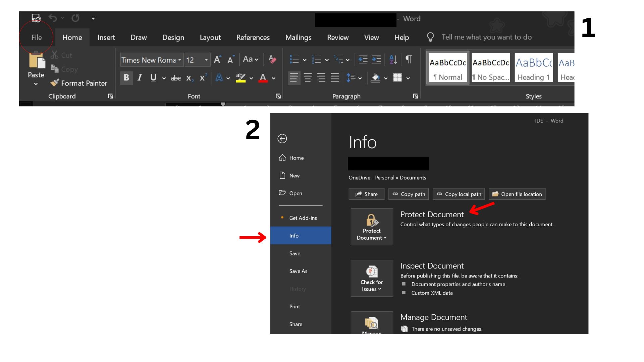Show paragraph marks with pilcrow icon
The width and height of the screenshot is (644, 362).
coord(409,60)
